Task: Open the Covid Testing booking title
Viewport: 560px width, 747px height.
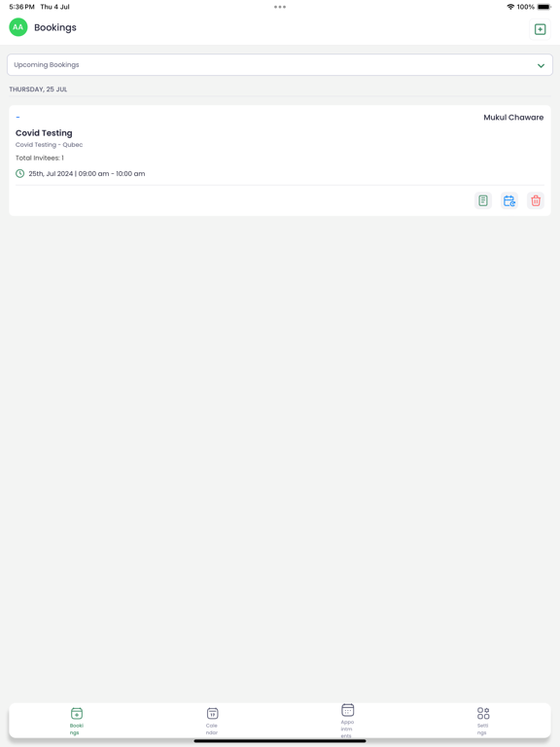Action: click(x=44, y=133)
